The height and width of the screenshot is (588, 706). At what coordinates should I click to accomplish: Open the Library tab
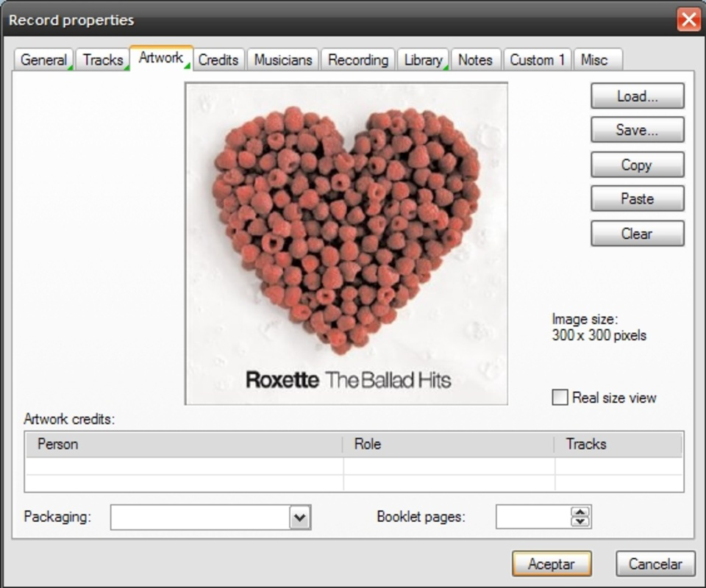click(x=423, y=60)
